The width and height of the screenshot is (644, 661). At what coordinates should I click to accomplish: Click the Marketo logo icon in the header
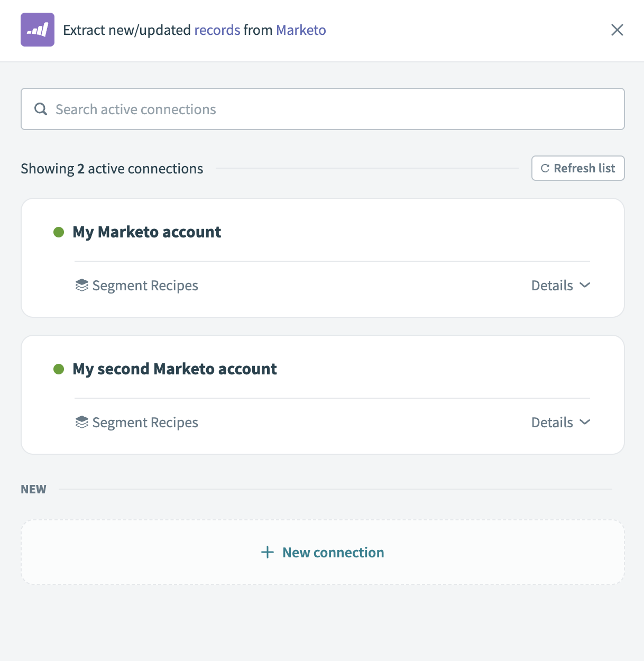pos(37,30)
